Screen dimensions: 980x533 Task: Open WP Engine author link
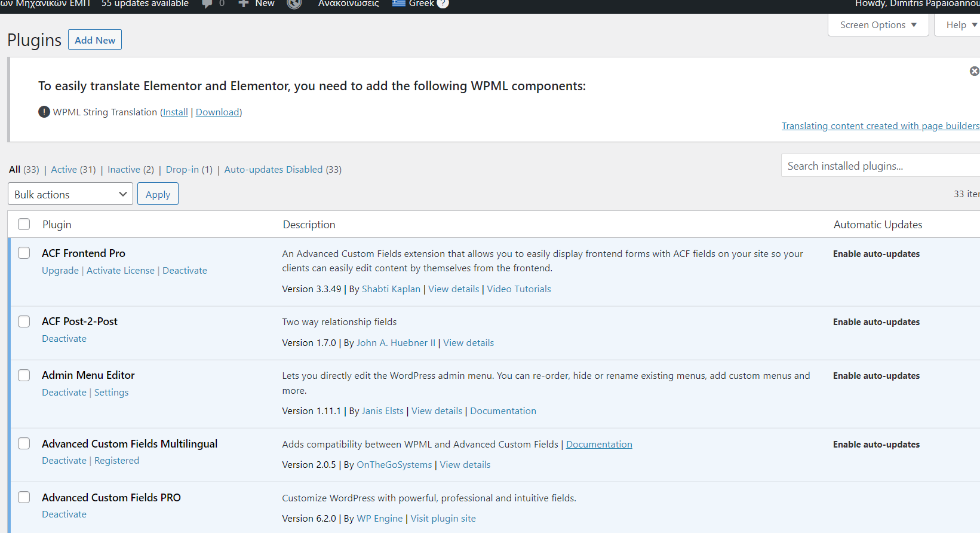pyautogui.click(x=380, y=519)
